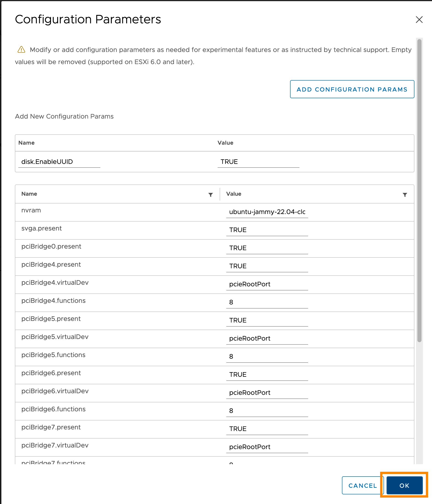
Task: Click ADD CONFIGURATION PARAMS
Action: 352,89
